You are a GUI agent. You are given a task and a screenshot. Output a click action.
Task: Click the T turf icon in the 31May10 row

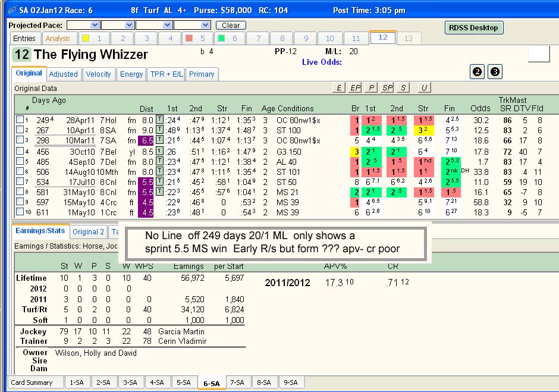coord(160,192)
